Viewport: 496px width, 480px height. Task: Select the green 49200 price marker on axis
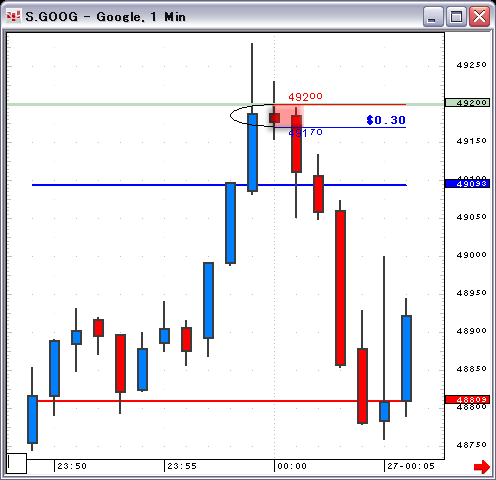467,103
